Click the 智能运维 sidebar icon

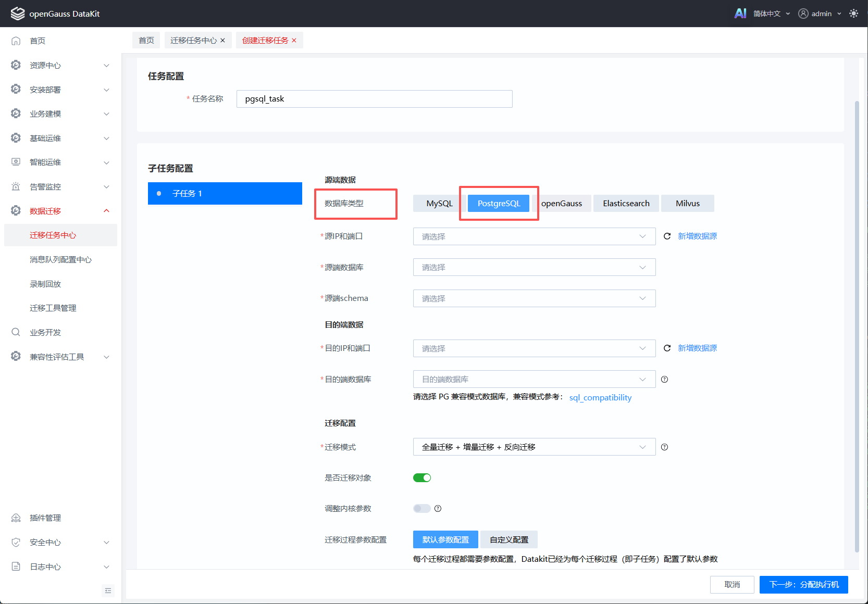tap(16, 162)
